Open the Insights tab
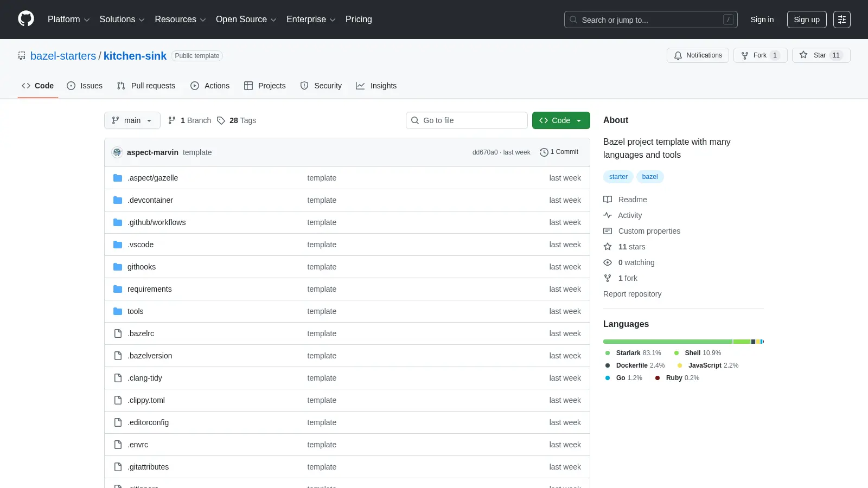Viewport: 868px width, 488px height. pos(376,86)
